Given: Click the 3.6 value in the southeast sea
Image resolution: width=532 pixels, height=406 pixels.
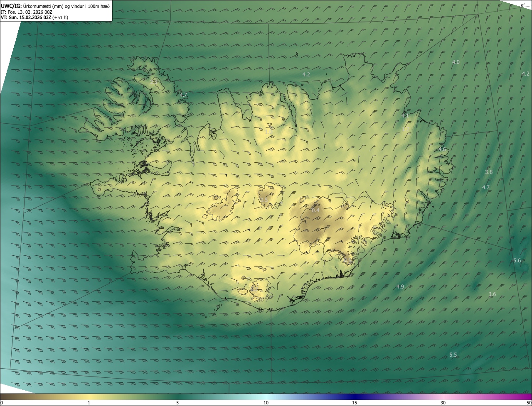Looking at the screenshot, I should (492, 294).
